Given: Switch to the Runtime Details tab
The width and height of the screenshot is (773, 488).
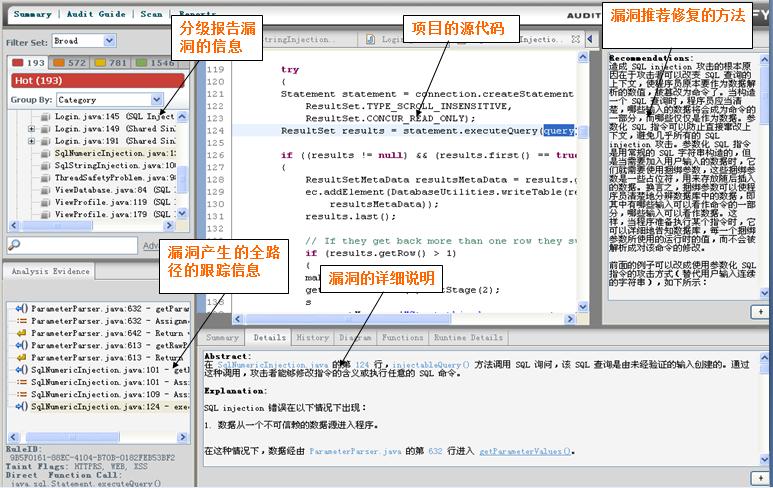Looking at the screenshot, I should point(468,338).
